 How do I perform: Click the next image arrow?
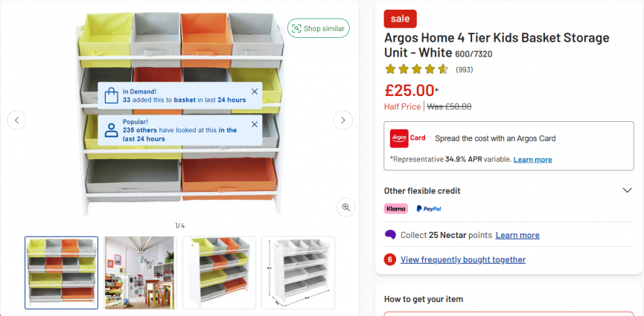pyautogui.click(x=342, y=120)
